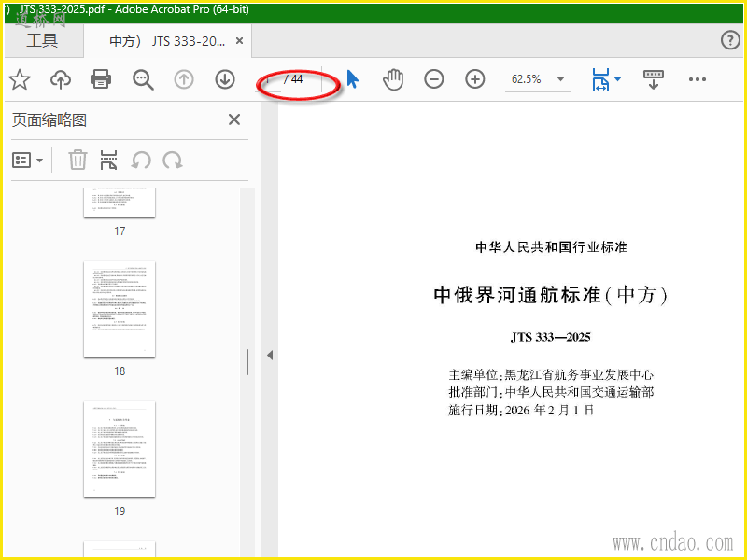This screenshot has height=560, width=747.
Task: Click the line 批准部门:中华人民共和国交通运输部
Action: [551, 392]
